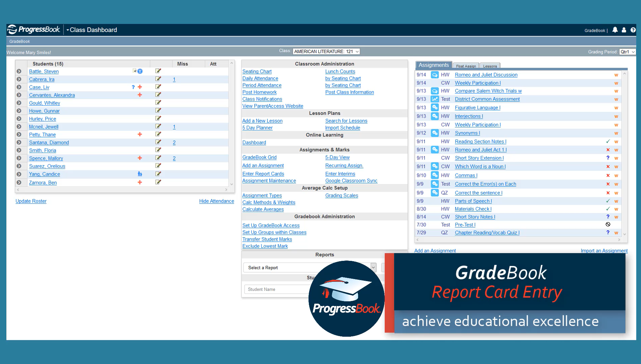Image resolution: width=641 pixels, height=364 pixels.
Task: Click Hide Attendance link
Action: click(216, 201)
